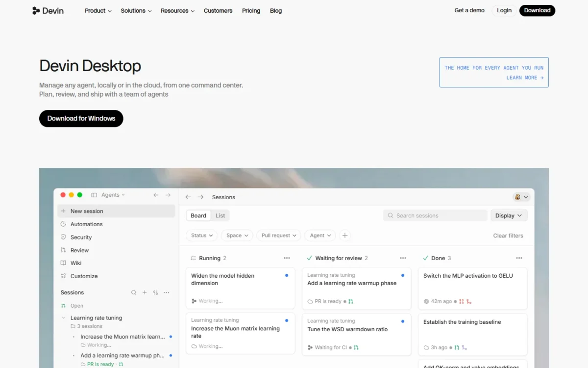
Task: Click the Open item under Sessions
Action: pyautogui.click(x=77, y=306)
